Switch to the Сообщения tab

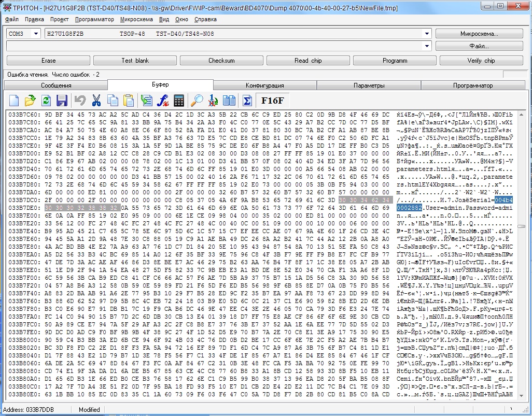pos(56,85)
